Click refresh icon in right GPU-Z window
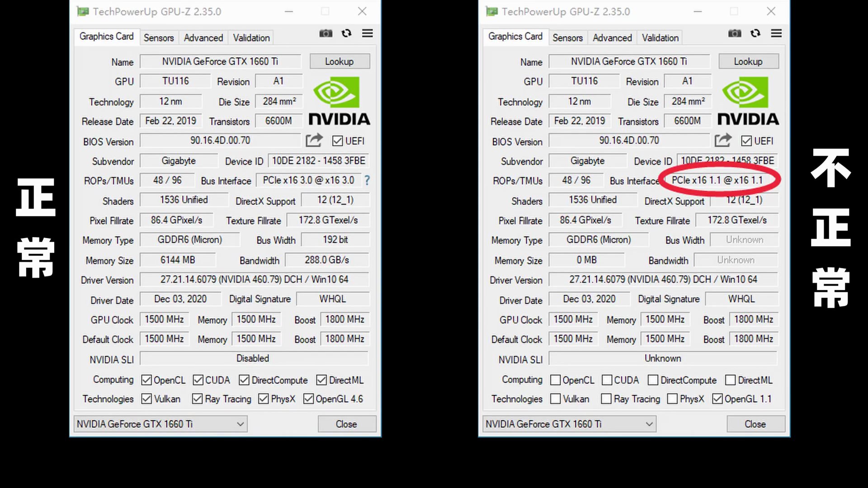The height and width of the screenshot is (488, 868). tap(755, 33)
